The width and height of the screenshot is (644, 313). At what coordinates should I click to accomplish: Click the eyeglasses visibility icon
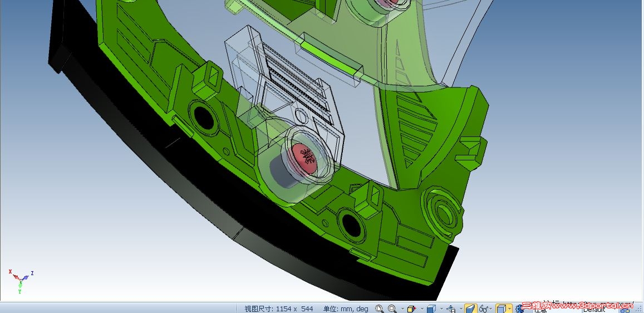(x=483, y=309)
